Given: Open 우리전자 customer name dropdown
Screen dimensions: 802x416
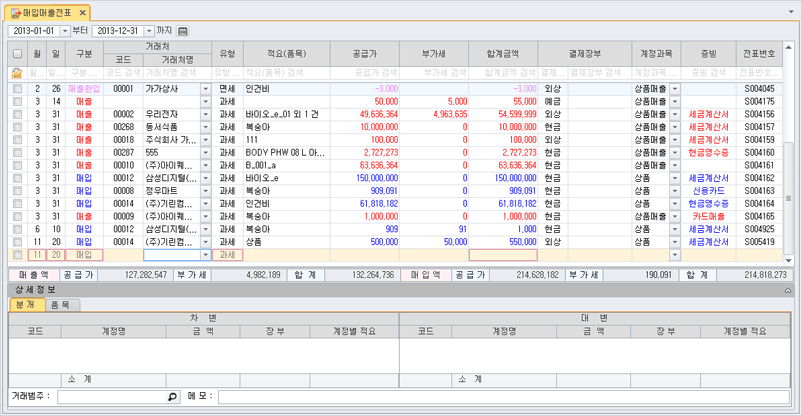Looking at the screenshot, I should click(206, 114).
